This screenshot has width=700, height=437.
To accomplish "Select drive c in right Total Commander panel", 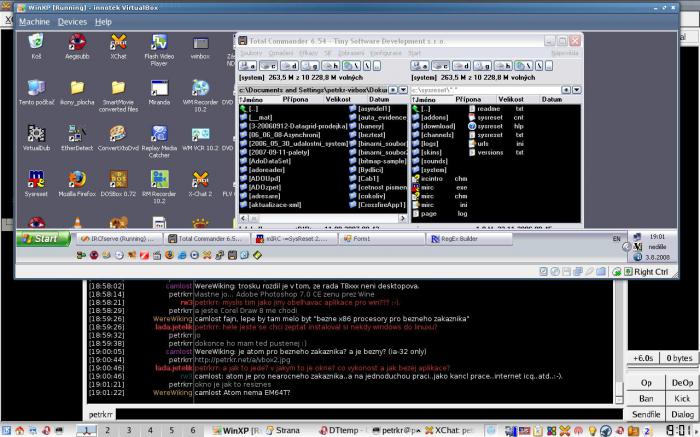I will click(x=440, y=66).
